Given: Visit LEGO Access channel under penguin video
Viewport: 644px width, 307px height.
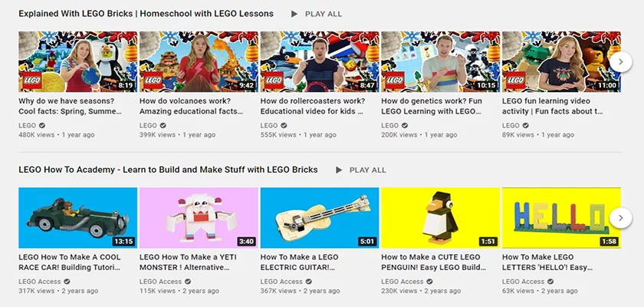Looking at the screenshot, I should click(x=402, y=282).
